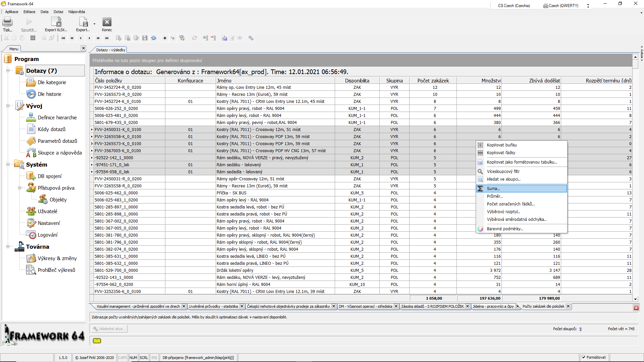
Task: Click the Export document icon
Action: click(x=83, y=22)
